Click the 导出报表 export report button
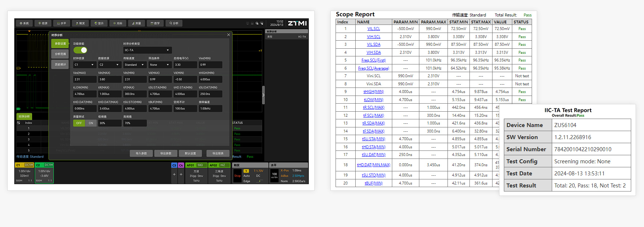This screenshot has height=227, width=644. 218,153
